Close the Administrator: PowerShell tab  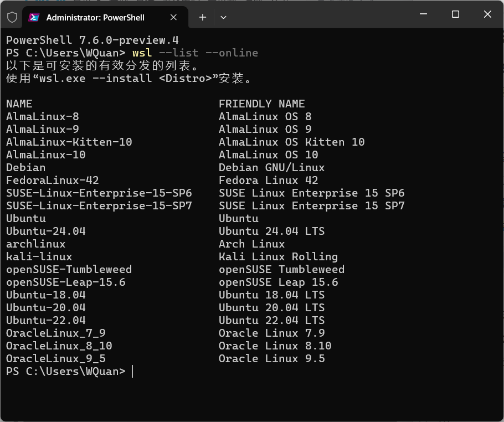pyautogui.click(x=173, y=17)
